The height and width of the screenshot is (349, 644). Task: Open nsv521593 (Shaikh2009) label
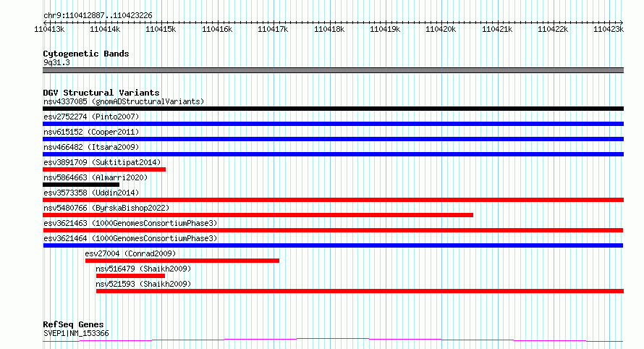tap(143, 284)
